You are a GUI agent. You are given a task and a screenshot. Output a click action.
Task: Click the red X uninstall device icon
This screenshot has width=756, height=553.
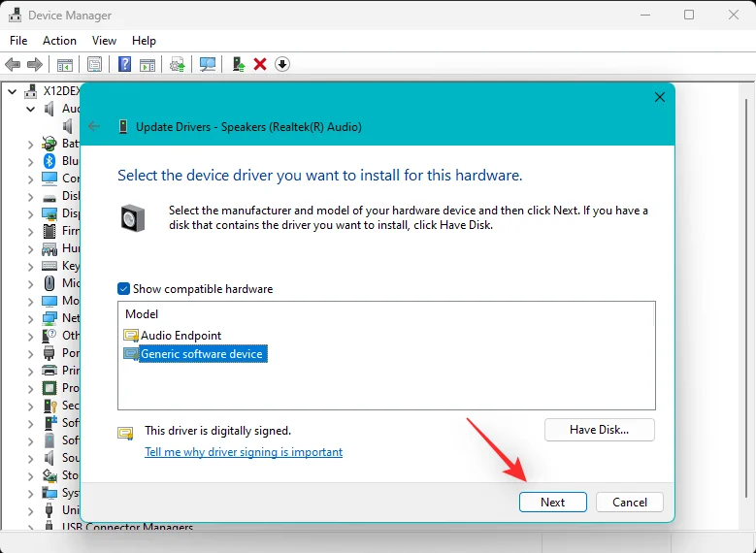point(260,64)
